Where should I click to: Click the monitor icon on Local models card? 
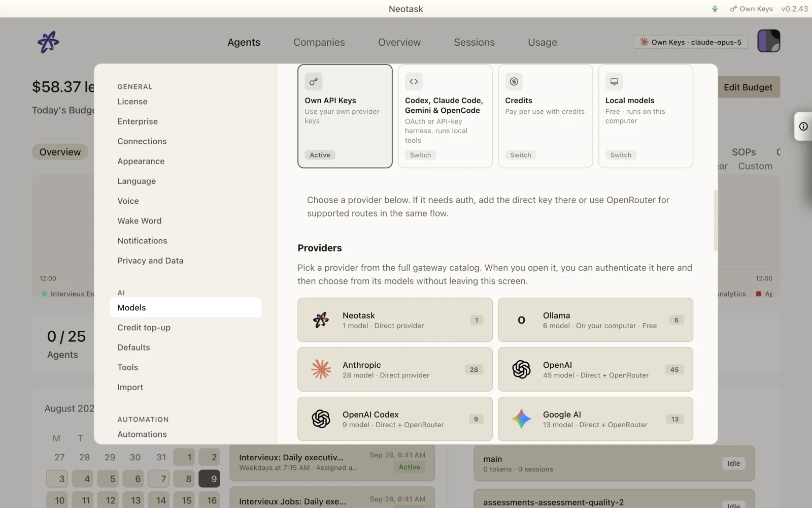[x=614, y=81]
